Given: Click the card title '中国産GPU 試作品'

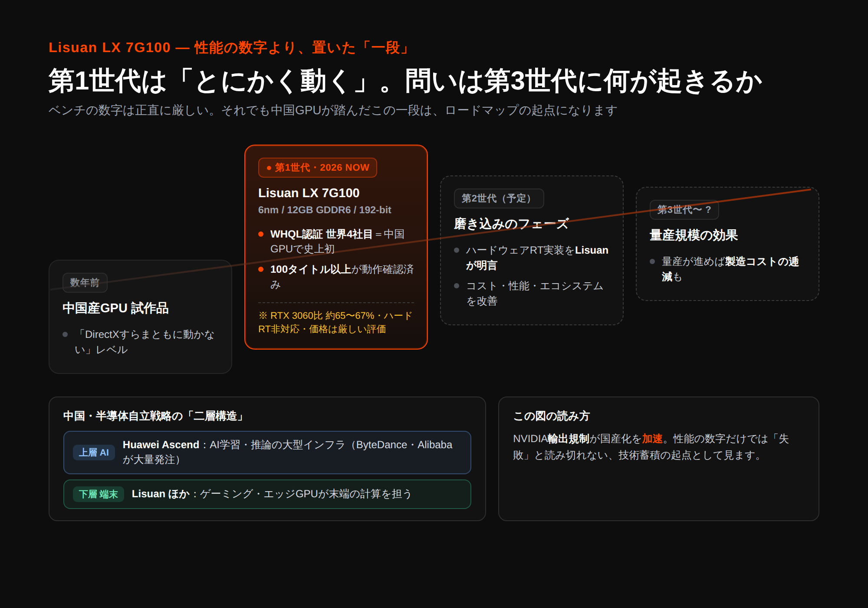Looking at the screenshot, I should point(115,308).
